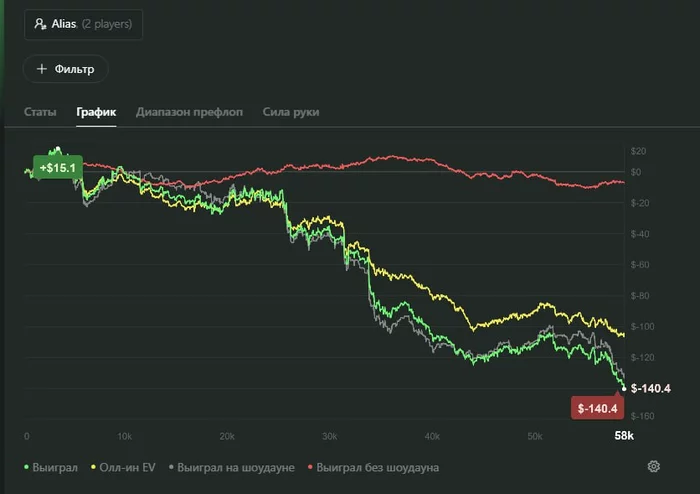Click the green +$15.1 peak label
Viewport: 700px width, 494px height.
point(58,168)
